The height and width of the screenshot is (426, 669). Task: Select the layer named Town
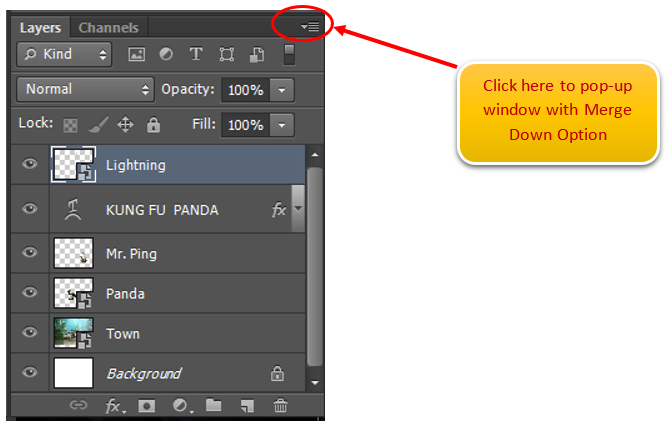pos(123,334)
